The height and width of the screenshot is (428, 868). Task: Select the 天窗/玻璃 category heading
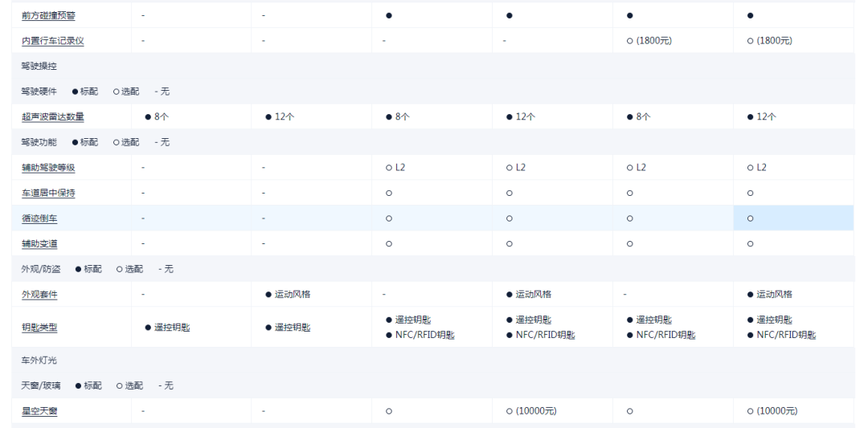41,386
